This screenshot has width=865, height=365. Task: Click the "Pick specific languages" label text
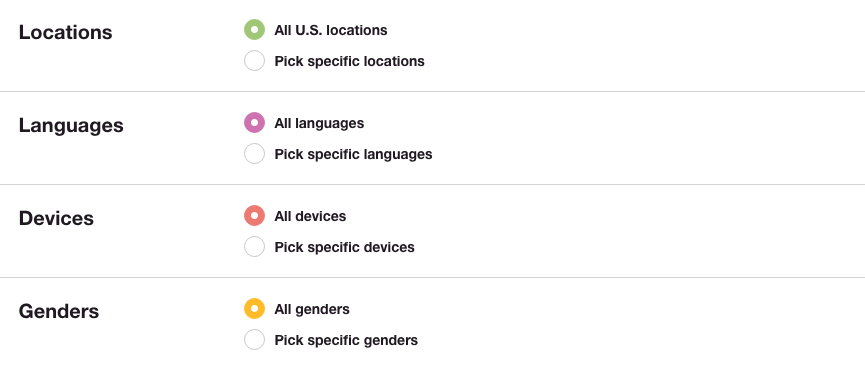(x=354, y=154)
